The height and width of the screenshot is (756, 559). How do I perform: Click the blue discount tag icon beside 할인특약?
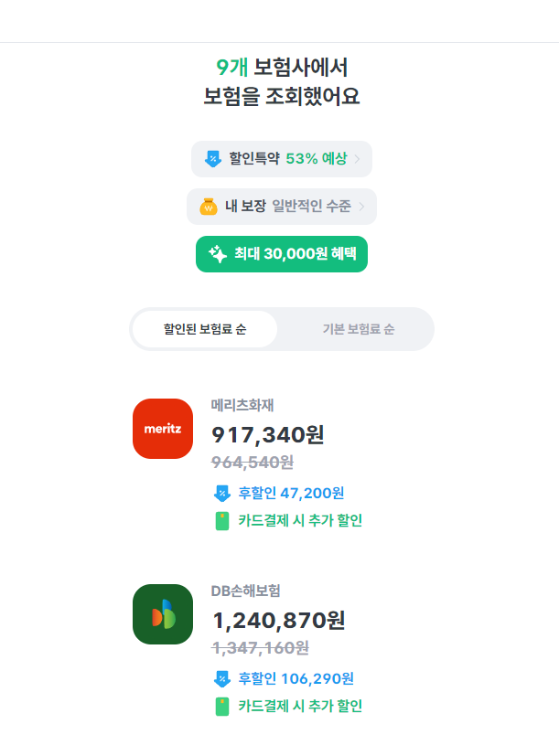coord(213,159)
